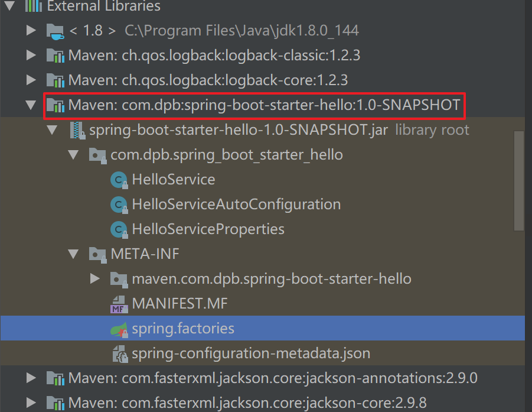This screenshot has height=412, width=532.
Task: Open the spring.factories file
Action: pyautogui.click(x=183, y=329)
